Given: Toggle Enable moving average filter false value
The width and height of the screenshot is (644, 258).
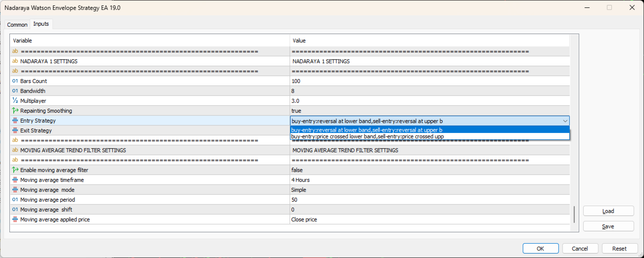Looking at the screenshot, I should pyautogui.click(x=430, y=170).
